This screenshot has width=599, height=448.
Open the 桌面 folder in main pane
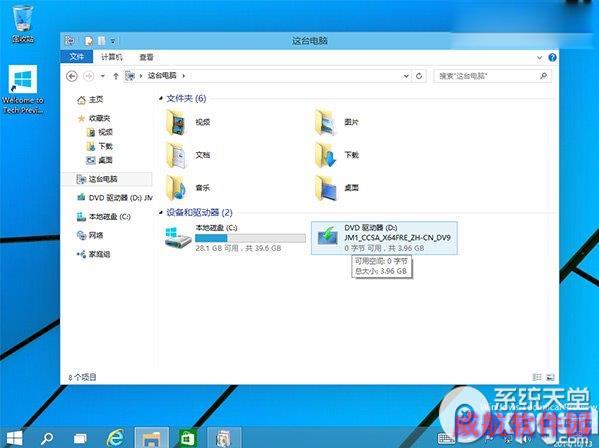point(337,188)
